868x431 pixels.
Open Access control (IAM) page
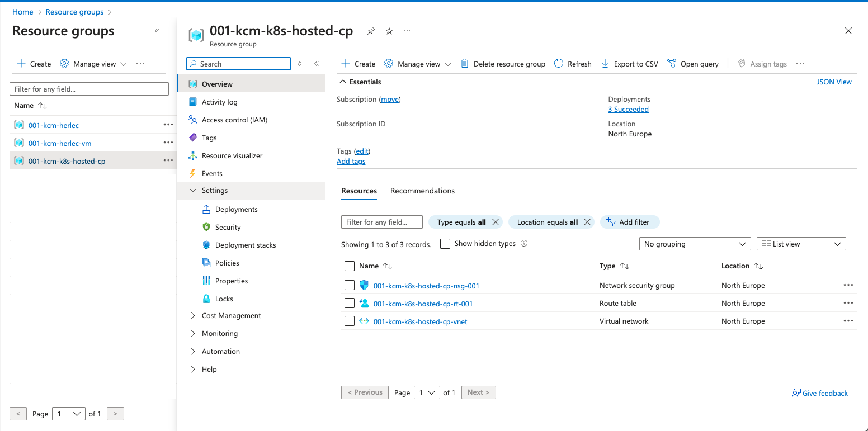click(x=234, y=120)
